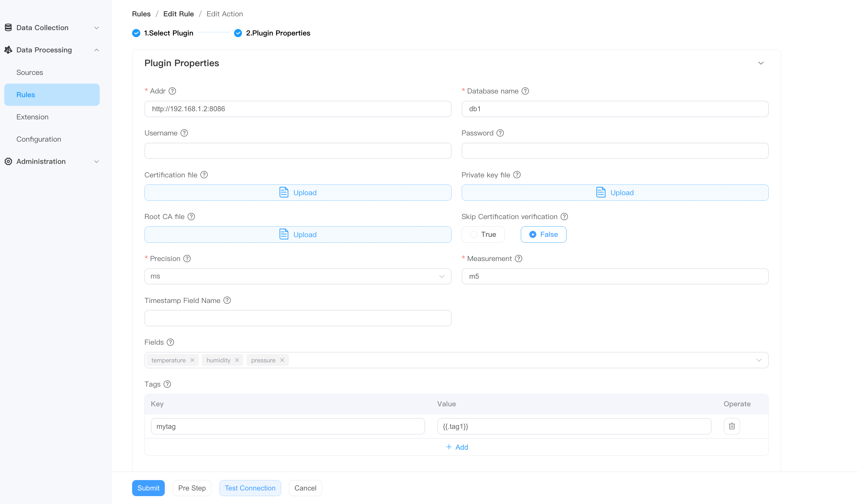The width and height of the screenshot is (858, 504).
Task: Collapse the Plugin Properties panel
Action: coord(761,63)
